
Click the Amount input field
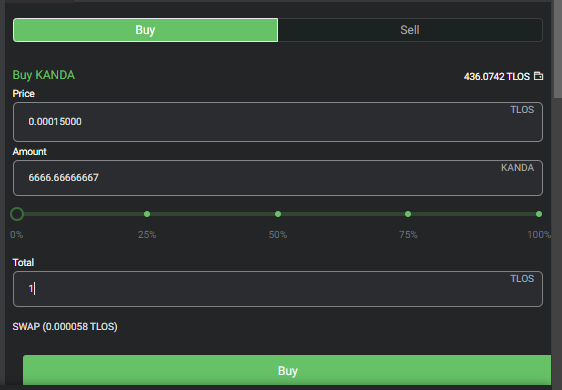click(278, 178)
